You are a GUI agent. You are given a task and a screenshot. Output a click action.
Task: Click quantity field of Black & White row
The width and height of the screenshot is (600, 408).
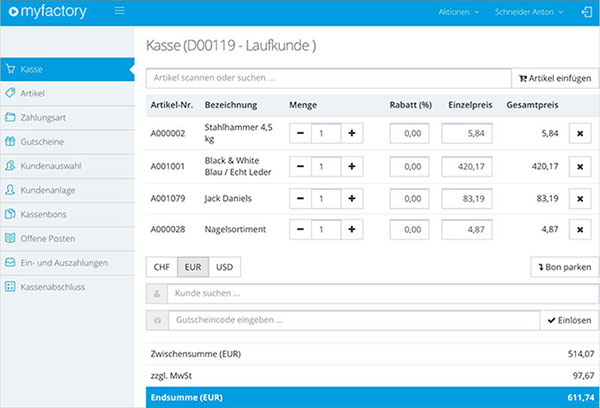(326, 166)
